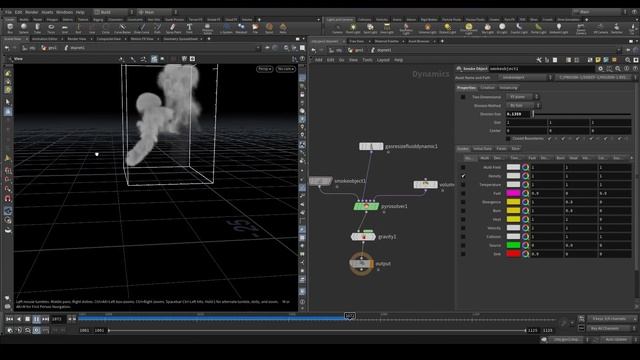Add a Volume Light from shelf
This screenshot has width=640, height=360.
coord(427,28)
